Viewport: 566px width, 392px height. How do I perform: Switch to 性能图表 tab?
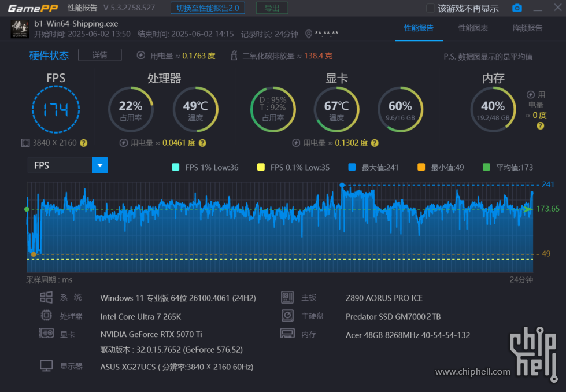[x=473, y=28]
